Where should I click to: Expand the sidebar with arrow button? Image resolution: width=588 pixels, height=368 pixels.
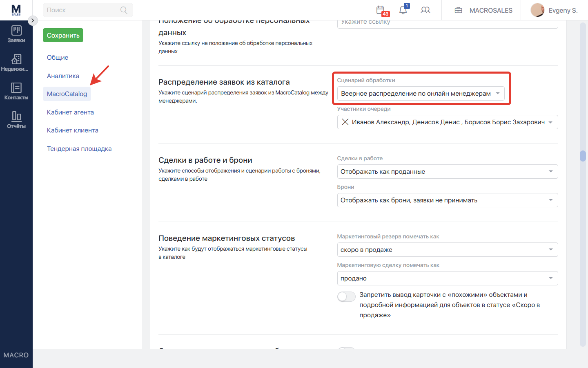coord(33,20)
